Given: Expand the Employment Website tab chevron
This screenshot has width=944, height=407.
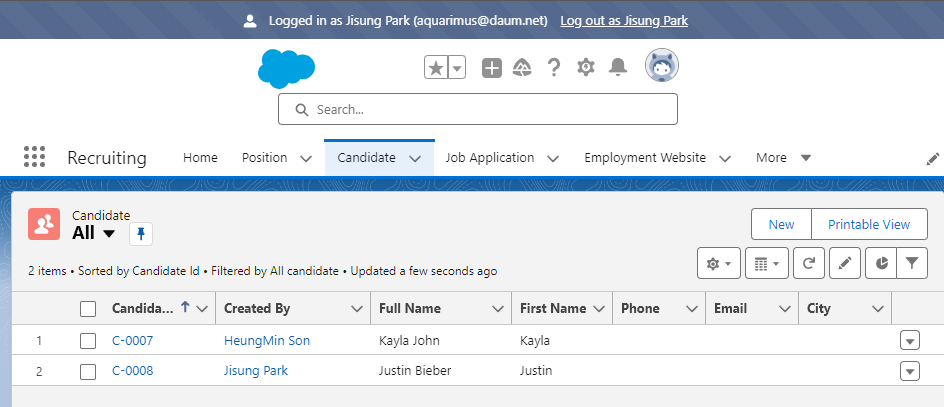Looking at the screenshot, I should pyautogui.click(x=725, y=159).
